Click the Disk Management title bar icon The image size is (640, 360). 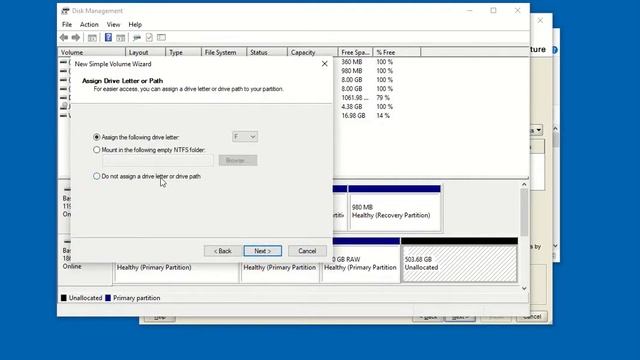coord(65,11)
